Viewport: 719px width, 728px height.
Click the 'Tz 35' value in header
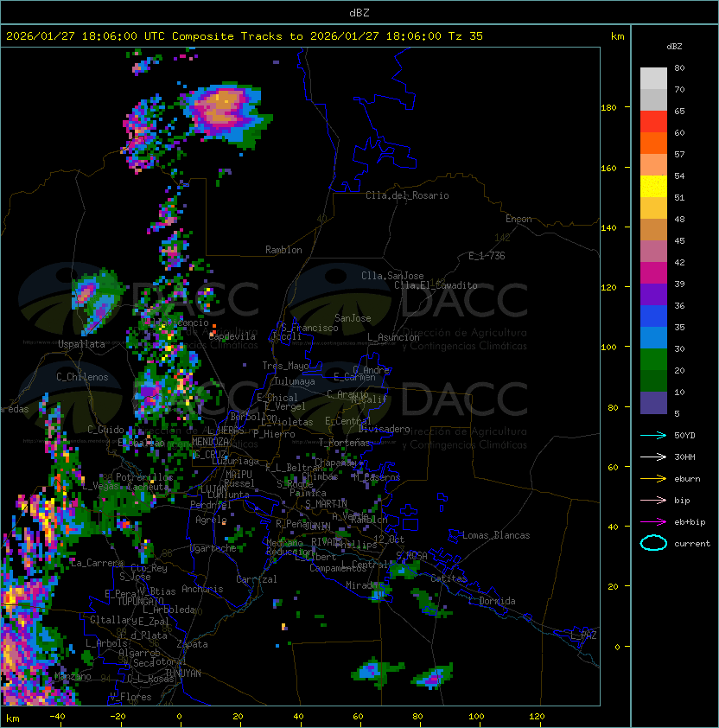click(466, 36)
